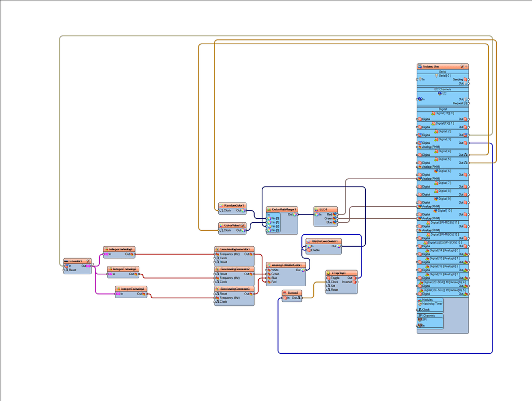Expand the Arduino Uno header dropdown arrow
This screenshot has width=532, height=401.
(x=466, y=67)
